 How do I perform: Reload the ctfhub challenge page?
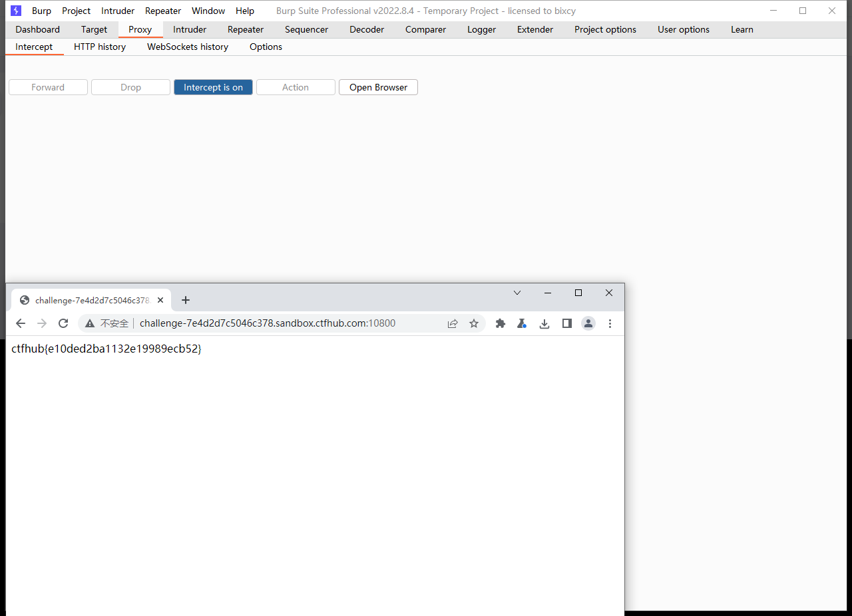coord(63,323)
